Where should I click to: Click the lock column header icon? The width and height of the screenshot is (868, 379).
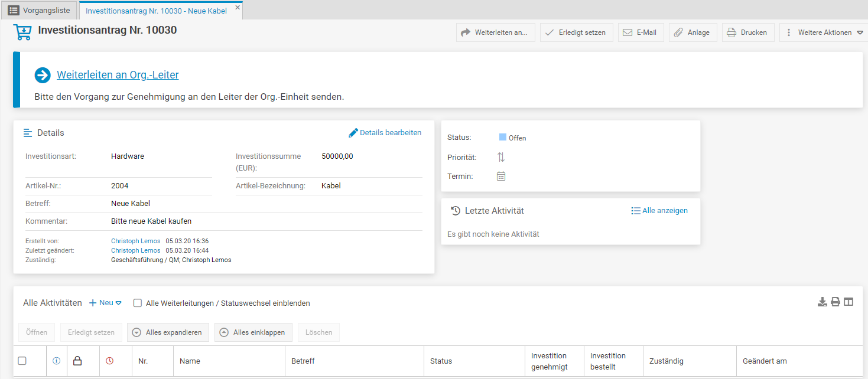(77, 361)
